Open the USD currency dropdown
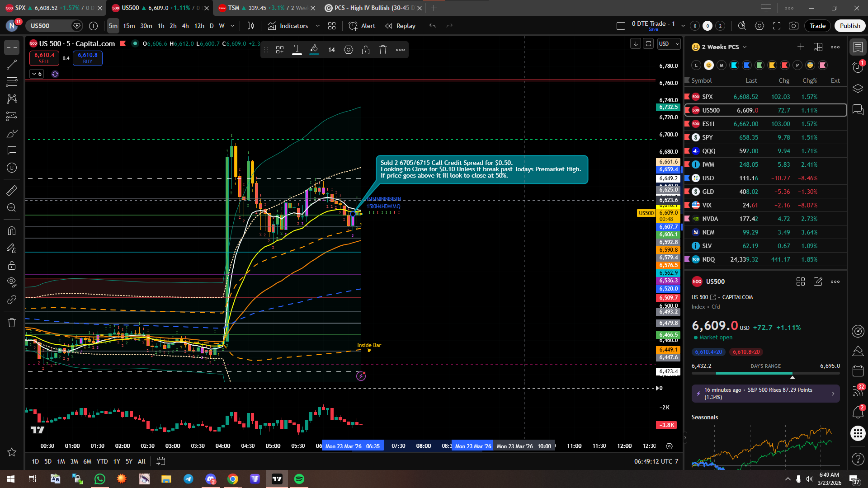Screen dimensions: 868x488 click(x=669, y=44)
